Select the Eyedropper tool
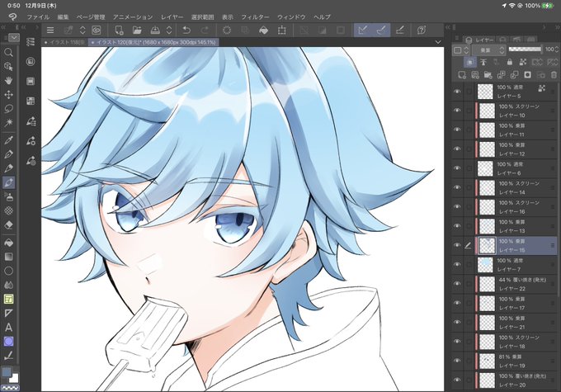The height and width of the screenshot is (392, 561). (8, 140)
